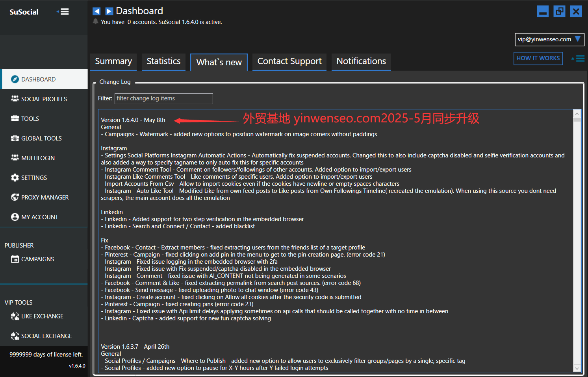Click 'Campaigns - Watermark' change log line
The image size is (588, 377).
click(239, 134)
